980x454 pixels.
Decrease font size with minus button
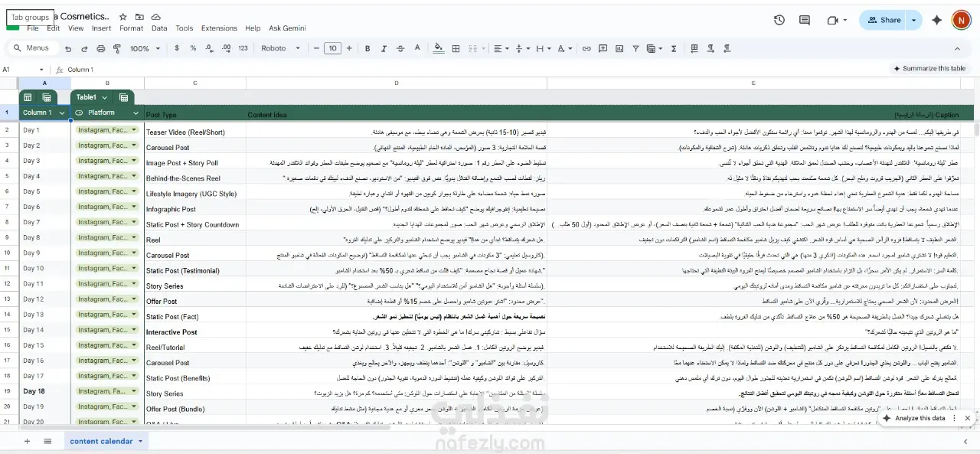(x=316, y=48)
